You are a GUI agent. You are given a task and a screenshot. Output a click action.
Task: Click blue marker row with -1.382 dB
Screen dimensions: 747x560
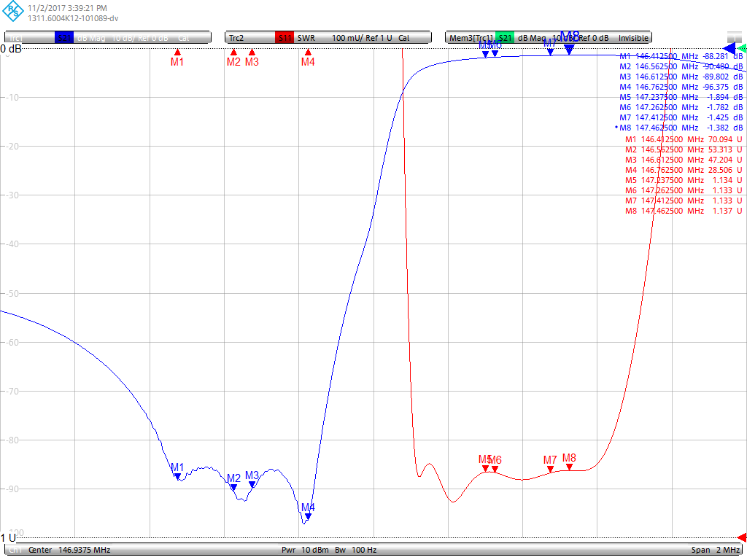coord(679,128)
